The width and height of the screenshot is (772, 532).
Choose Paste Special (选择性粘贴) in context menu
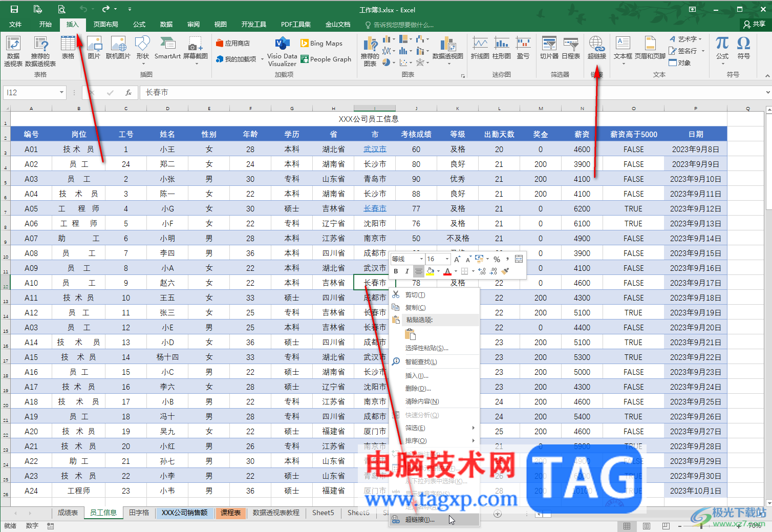point(435,348)
